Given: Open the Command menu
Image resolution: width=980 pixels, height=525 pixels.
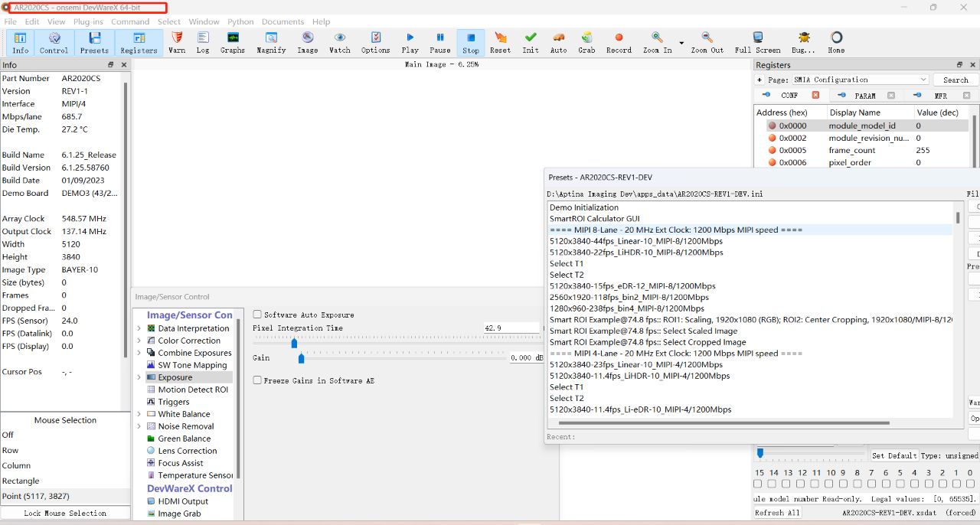Looking at the screenshot, I should [130, 21].
